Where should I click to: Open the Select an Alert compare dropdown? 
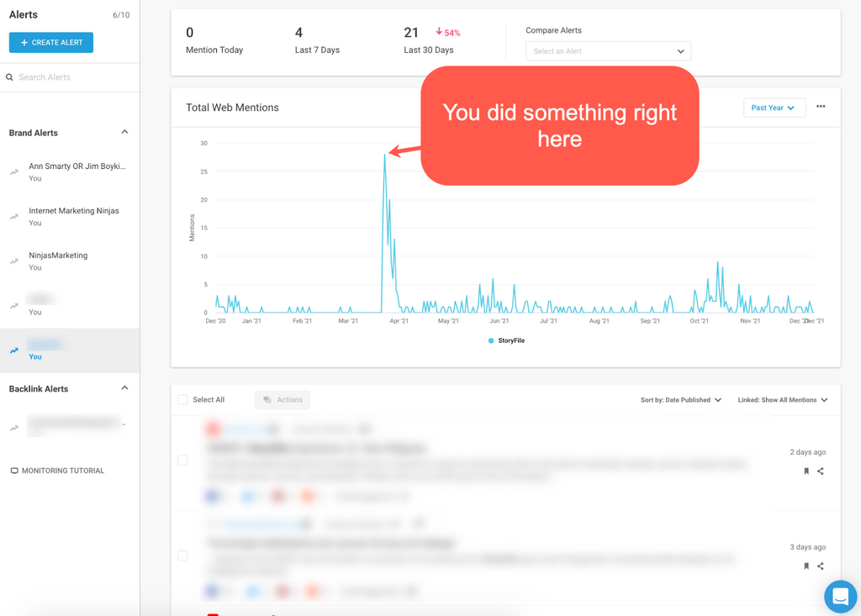coord(608,51)
